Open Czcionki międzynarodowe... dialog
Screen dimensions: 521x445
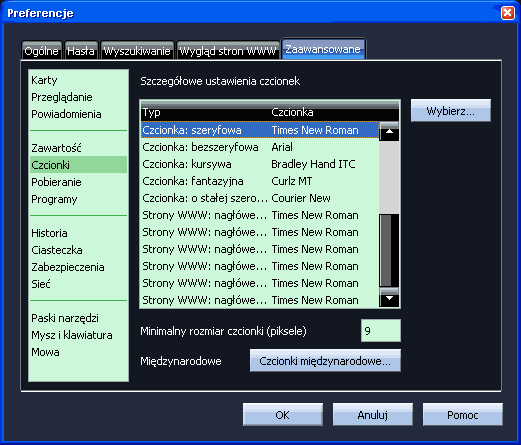tap(325, 361)
